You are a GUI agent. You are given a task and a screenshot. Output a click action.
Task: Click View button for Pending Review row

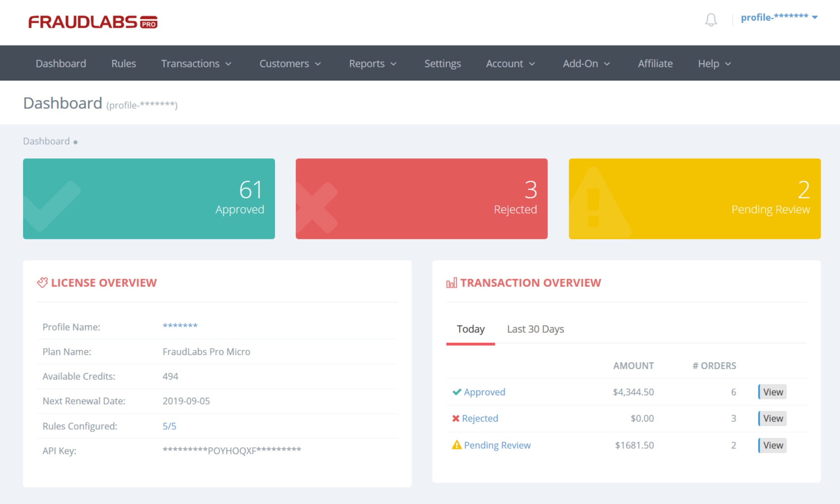(772, 445)
